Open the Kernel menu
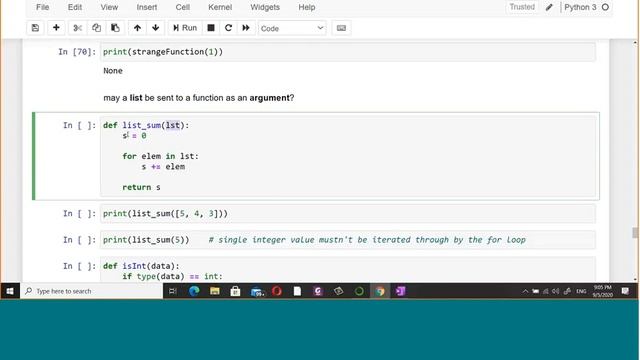This screenshot has height=360, width=640. (220, 7)
